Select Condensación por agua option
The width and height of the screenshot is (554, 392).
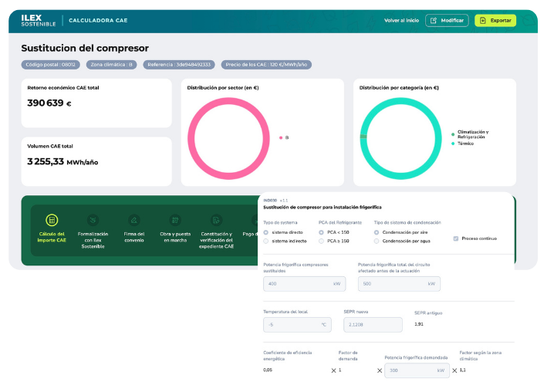point(377,241)
